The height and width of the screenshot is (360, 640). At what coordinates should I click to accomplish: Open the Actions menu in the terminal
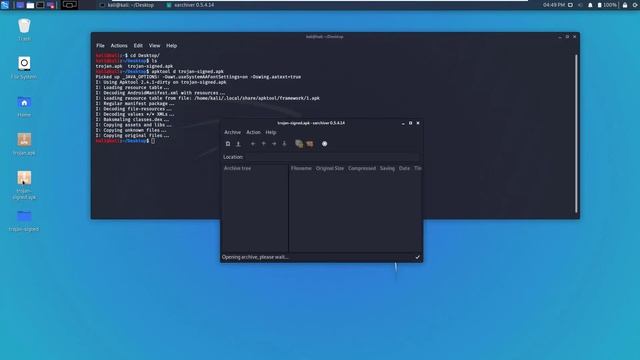[x=119, y=46]
